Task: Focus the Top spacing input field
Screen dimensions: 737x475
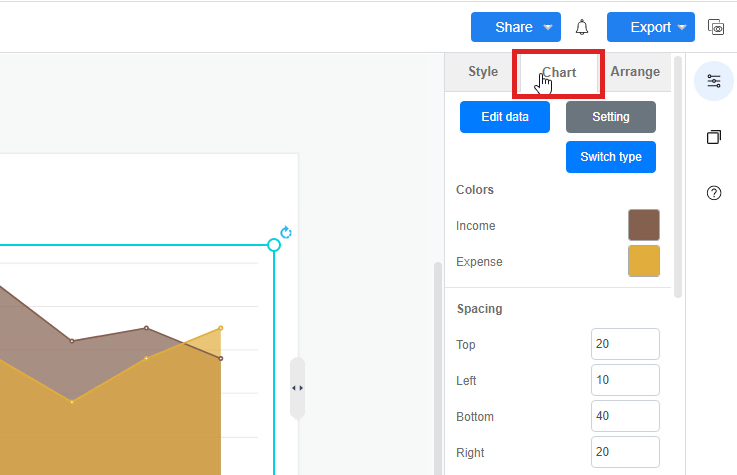Action: pos(625,344)
